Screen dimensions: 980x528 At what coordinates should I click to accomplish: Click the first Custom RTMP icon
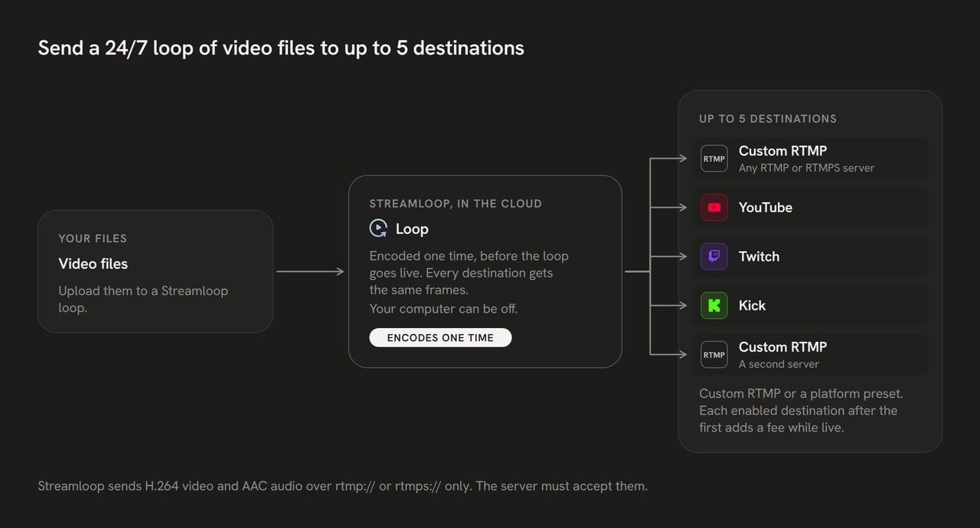tap(714, 159)
